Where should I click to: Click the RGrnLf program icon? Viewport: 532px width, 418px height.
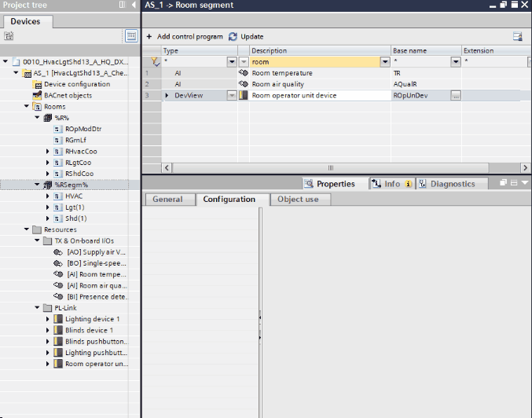58,140
